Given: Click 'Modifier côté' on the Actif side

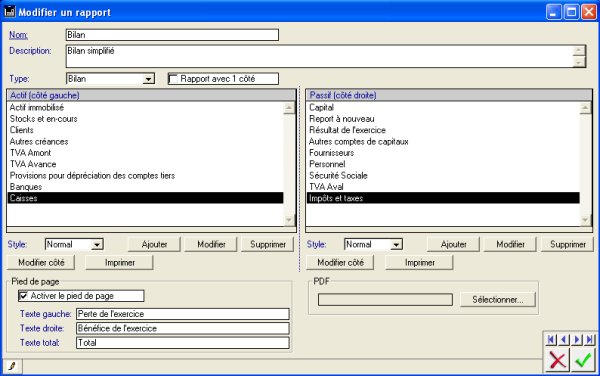Looking at the screenshot, I should [41, 262].
